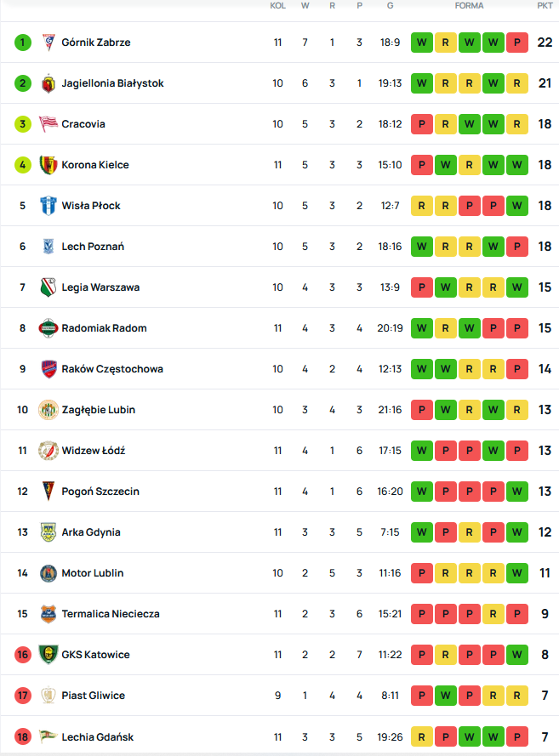Click Górnik Zabrze's latest red P form badge
559x756 pixels.
[x=516, y=43]
